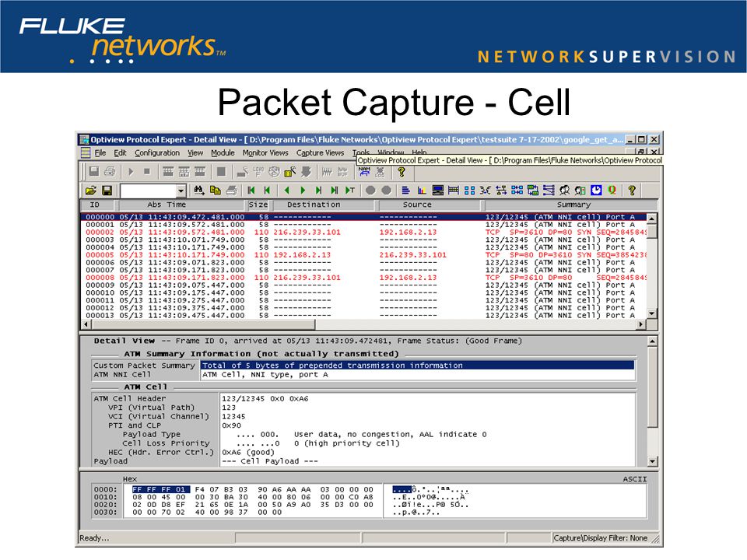Viewport: 747px width, 560px height.
Task: Click the Summary column header
Action: click(570, 205)
